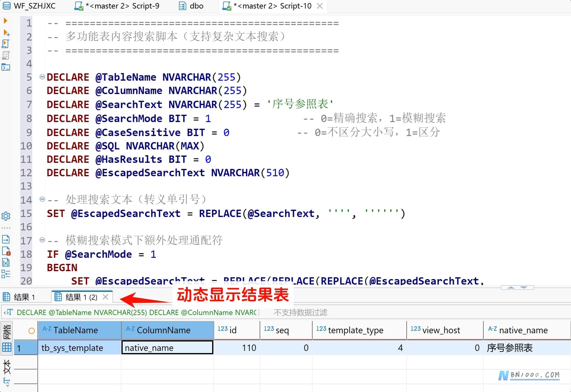The width and height of the screenshot is (571, 392).
Task: Open editor settings gear icon
Action: (6, 216)
